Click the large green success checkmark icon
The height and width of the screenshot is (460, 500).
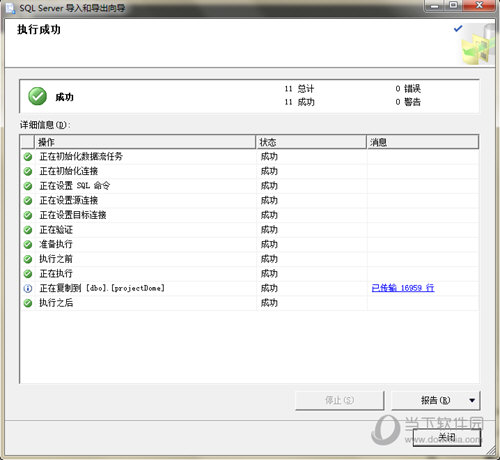click(37, 96)
